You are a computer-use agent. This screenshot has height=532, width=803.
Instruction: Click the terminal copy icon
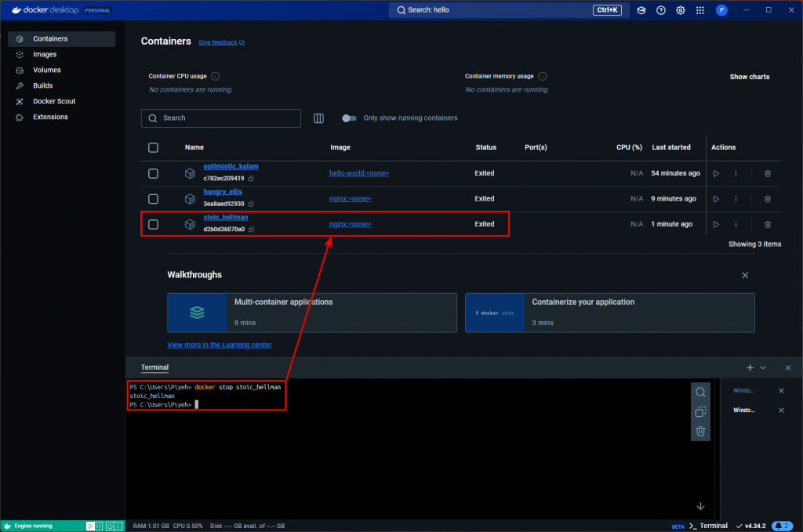(700, 412)
